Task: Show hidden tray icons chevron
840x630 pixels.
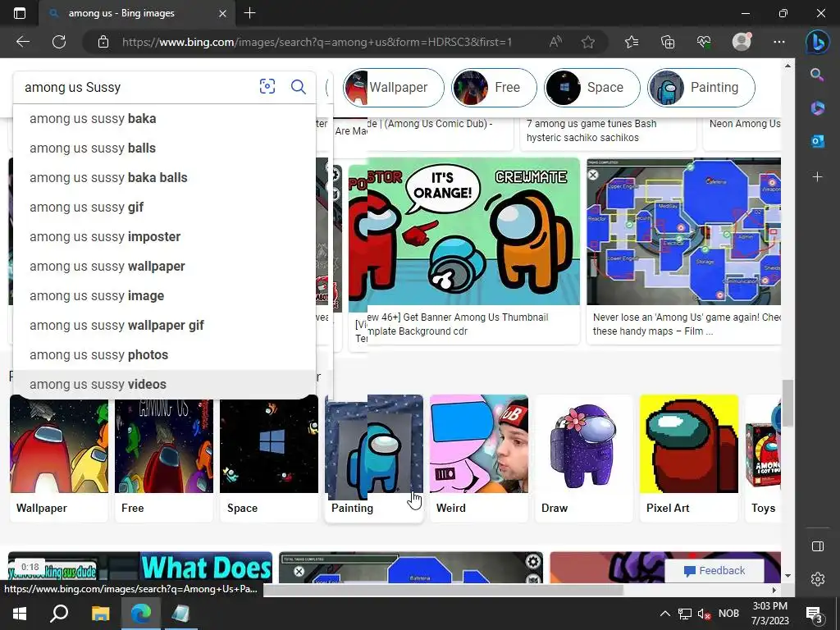Action: pyautogui.click(x=664, y=614)
